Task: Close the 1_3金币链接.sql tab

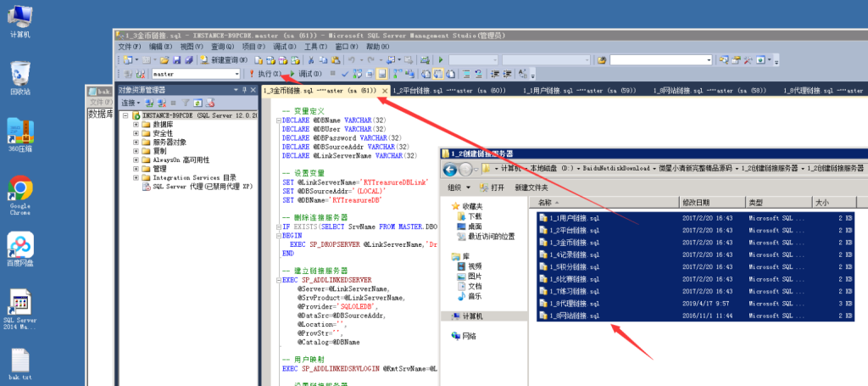Action: click(385, 90)
